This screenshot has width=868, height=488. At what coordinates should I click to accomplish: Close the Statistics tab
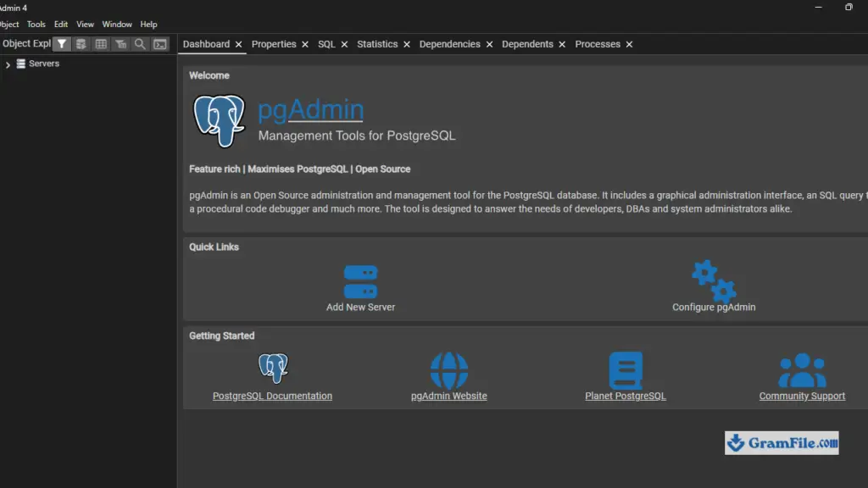point(407,44)
